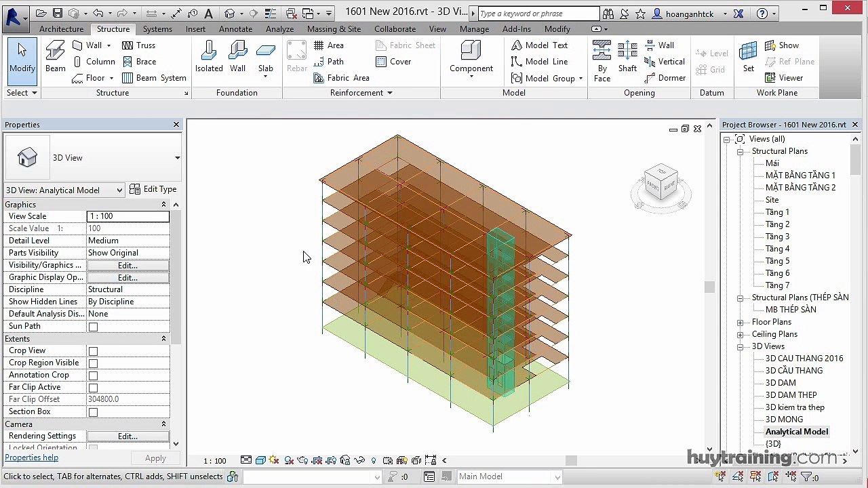Open the Annotate ribbon tab

[236, 29]
